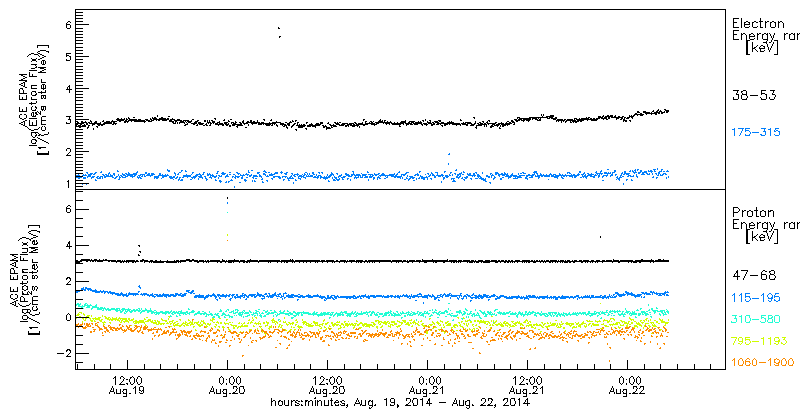Click the Electron legend heading
This screenshot has height=410, width=800.
click(758, 23)
